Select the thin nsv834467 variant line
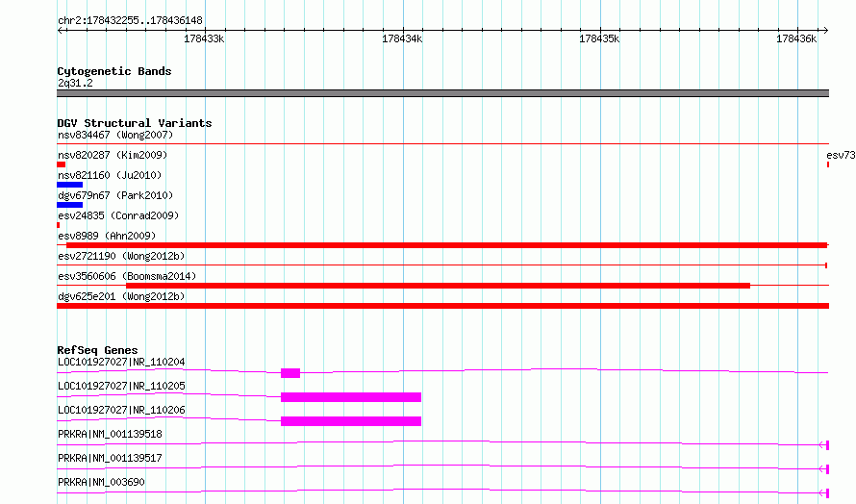The image size is (856, 504). (x=442, y=144)
